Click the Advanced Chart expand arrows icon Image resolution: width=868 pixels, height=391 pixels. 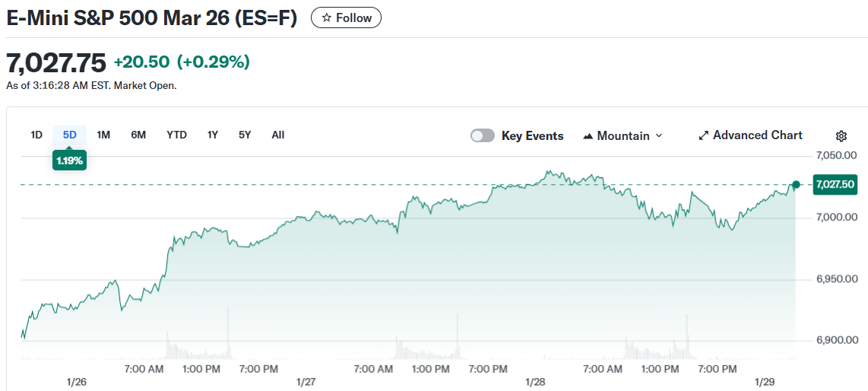704,135
